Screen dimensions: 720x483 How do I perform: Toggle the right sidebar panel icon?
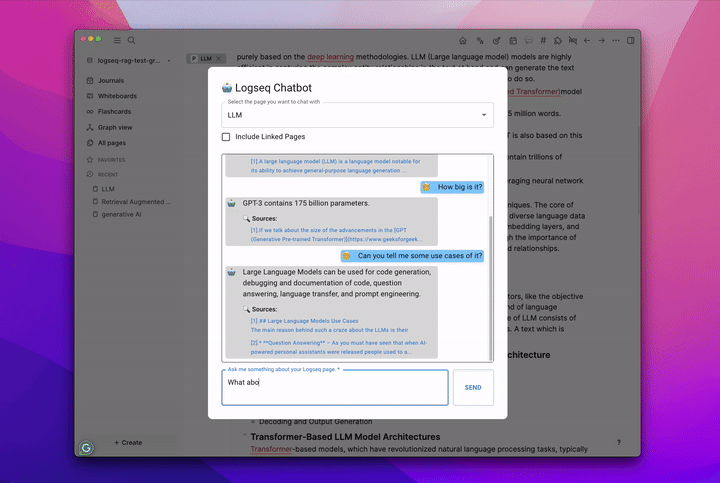pyautogui.click(x=631, y=40)
